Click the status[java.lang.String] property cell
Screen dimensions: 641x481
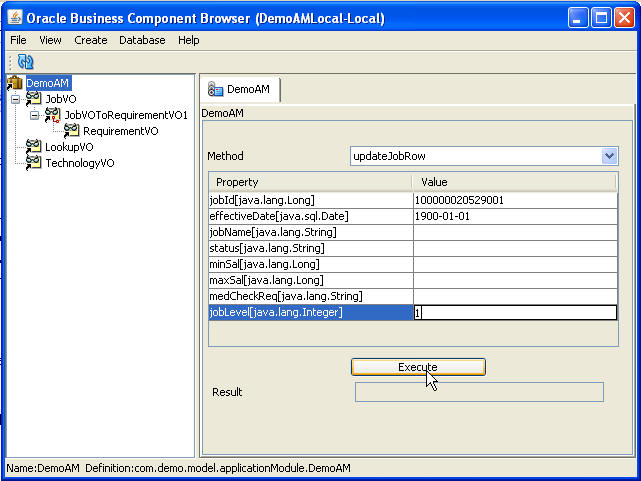(311, 248)
